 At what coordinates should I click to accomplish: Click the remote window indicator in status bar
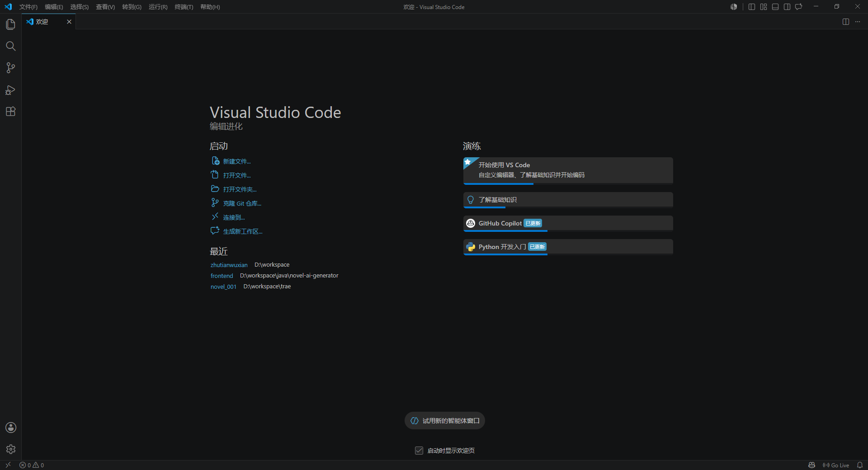tap(8, 465)
